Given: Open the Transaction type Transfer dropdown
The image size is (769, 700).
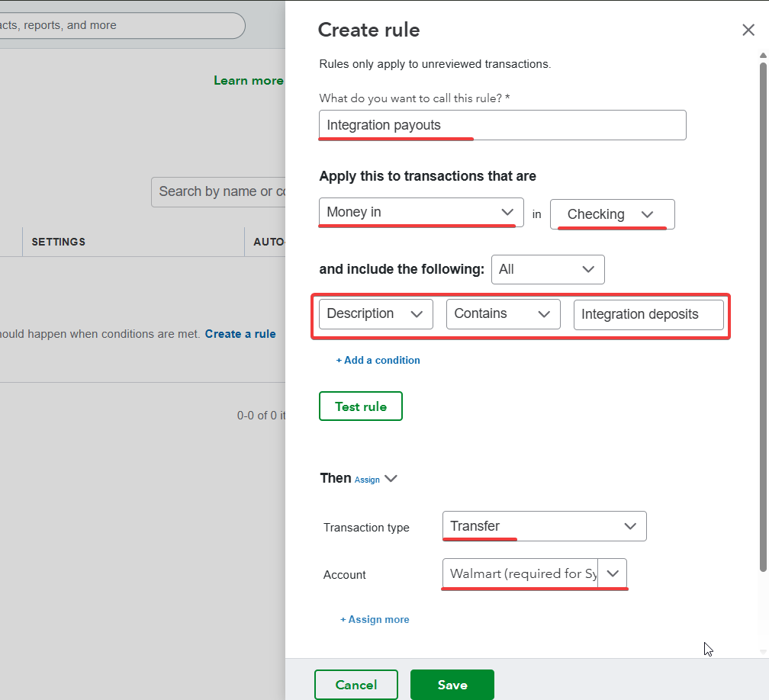Looking at the screenshot, I should tap(544, 526).
